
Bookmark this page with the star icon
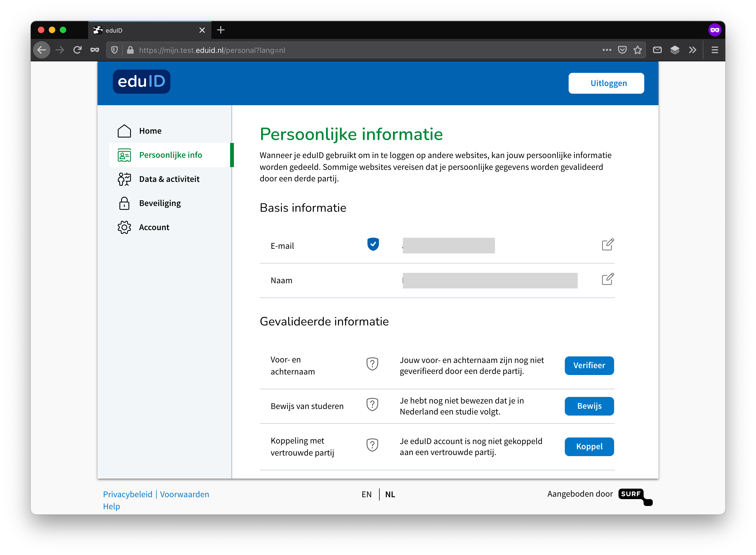pos(637,50)
